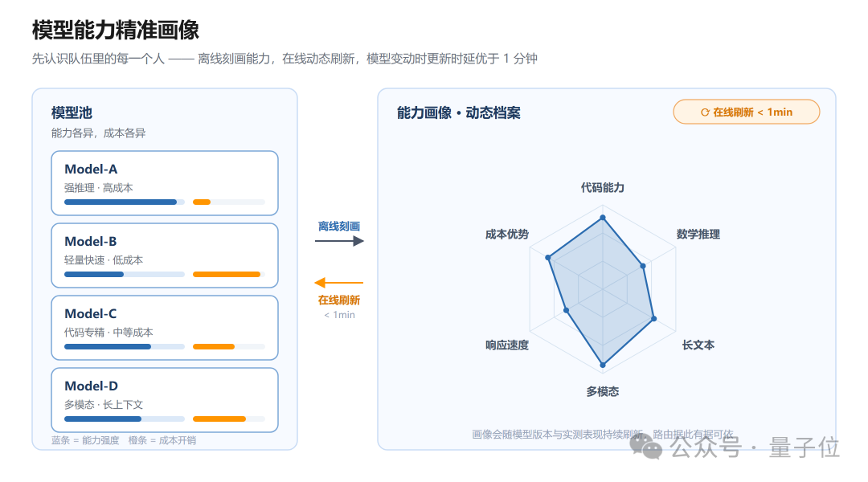Click Model-D orange cost bar
The width and height of the screenshot is (868, 482).
click(219, 419)
